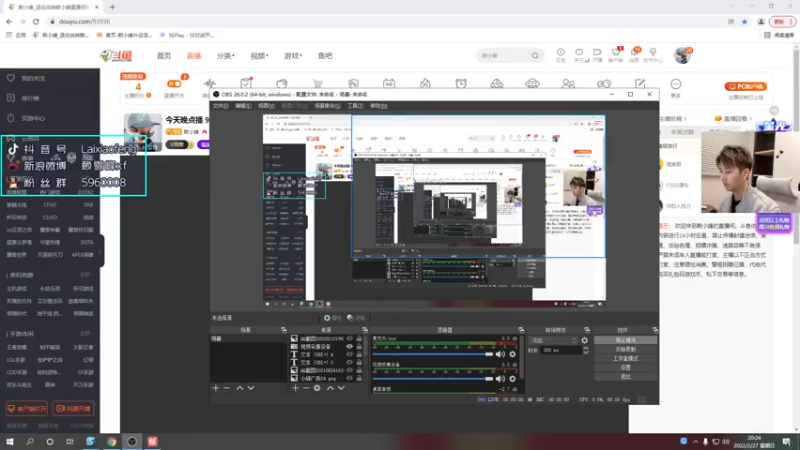Open source properties gear in sources toolbar
The image size is (800, 450).
317,388
